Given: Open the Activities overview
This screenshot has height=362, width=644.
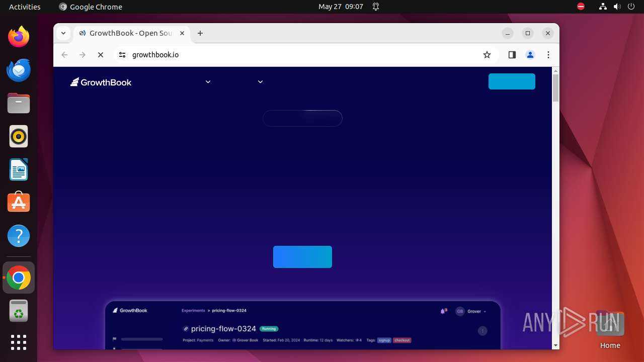Looking at the screenshot, I should (25, 7).
